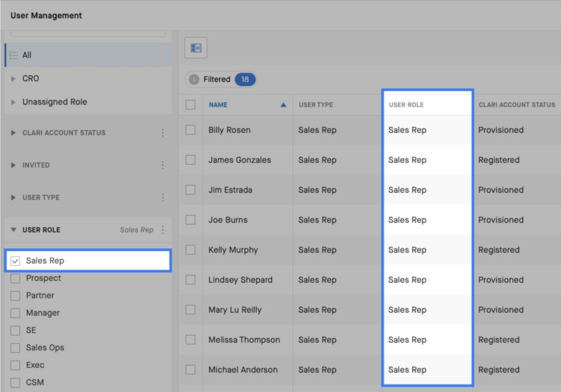Select the Michael Anderson row checkbox
561x392 pixels.
point(190,369)
